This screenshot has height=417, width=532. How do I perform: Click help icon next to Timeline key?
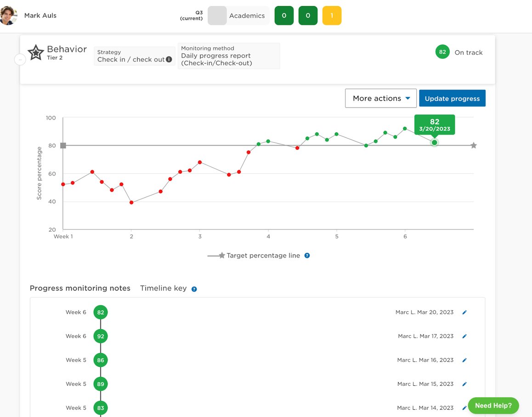pos(194,289)
